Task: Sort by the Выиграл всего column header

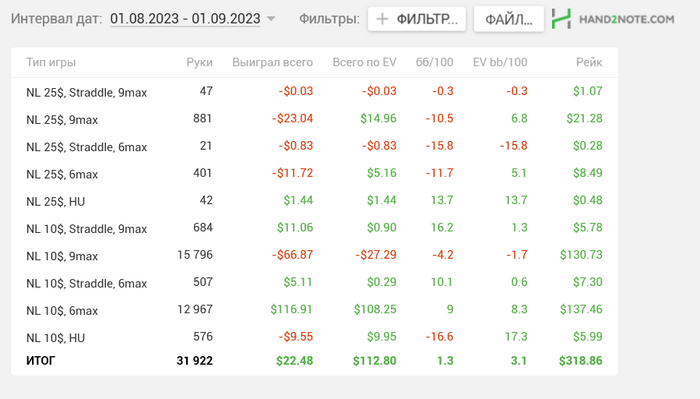Action: click(272, 62)
